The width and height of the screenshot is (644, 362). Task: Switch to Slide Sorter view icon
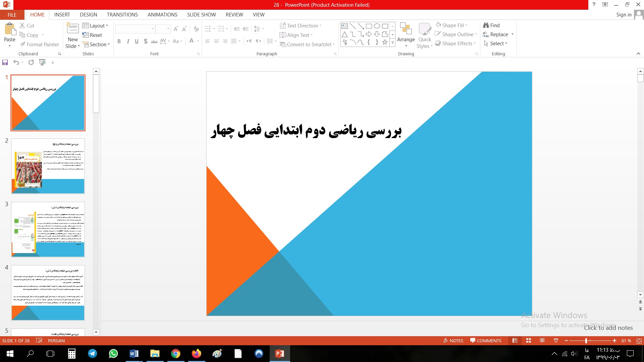tap(529, 341)
